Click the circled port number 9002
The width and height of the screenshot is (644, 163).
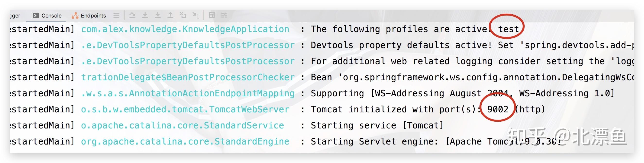point(497,109)
